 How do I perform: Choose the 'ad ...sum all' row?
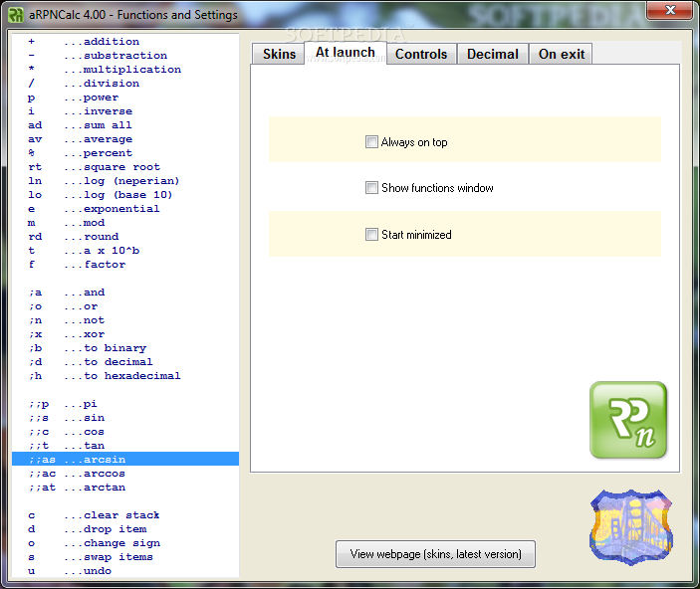pyautogui.click(x=125, y=125)
